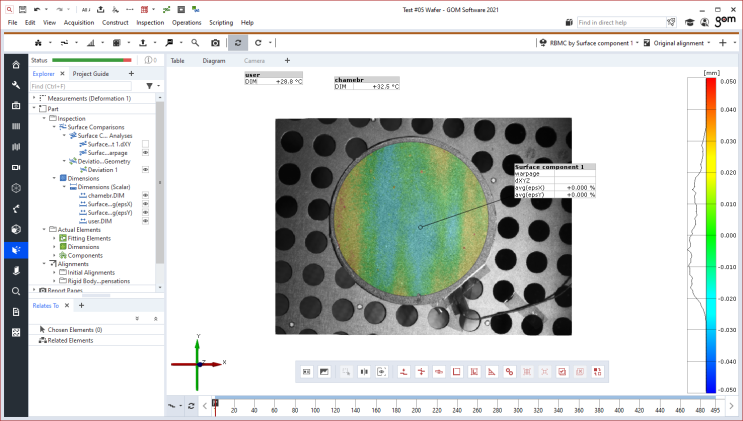Open the Report document workspace icon
The width and height of the screenshot is (743, 421).
click(x=16, y=312)
